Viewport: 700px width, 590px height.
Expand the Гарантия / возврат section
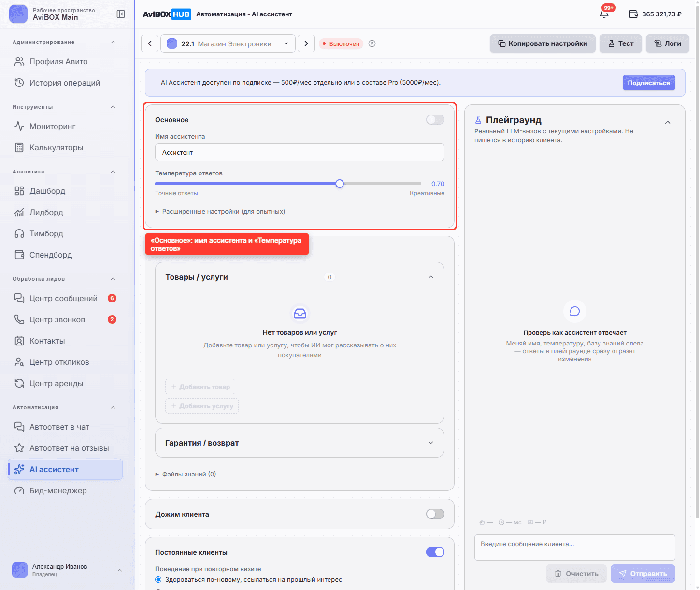(x=300, y=443)
